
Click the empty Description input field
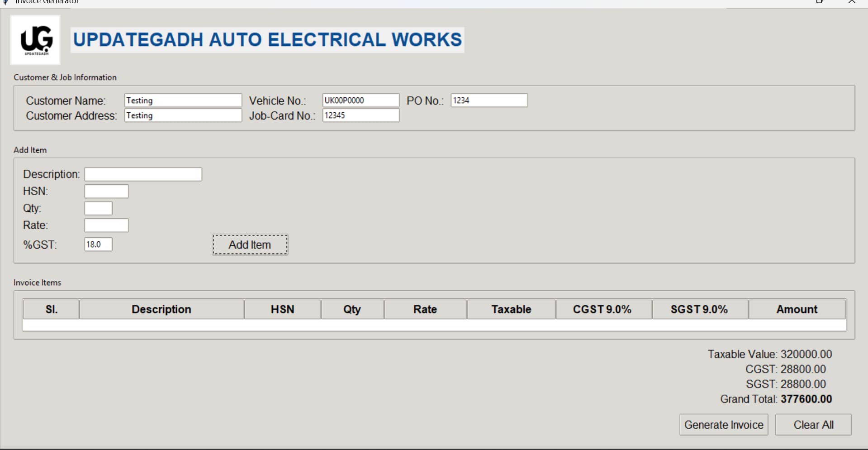tap(142, 174)
